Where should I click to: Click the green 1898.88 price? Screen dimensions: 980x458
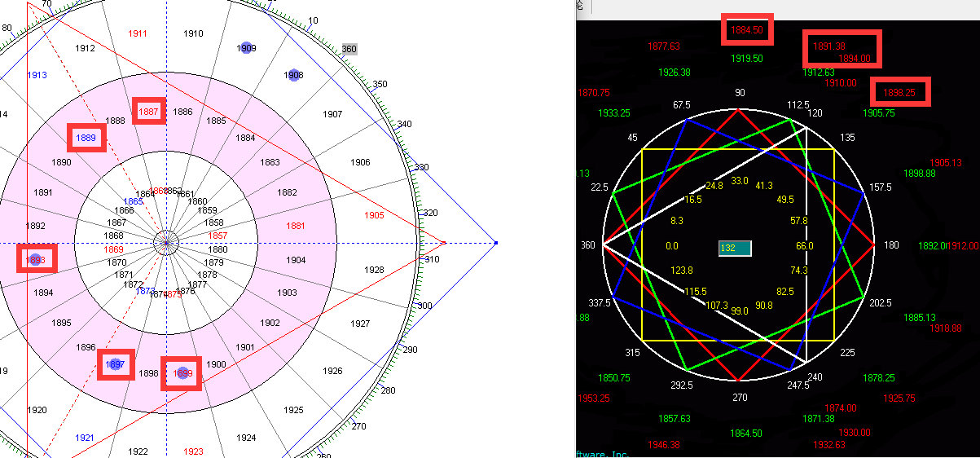click(919, 174)
